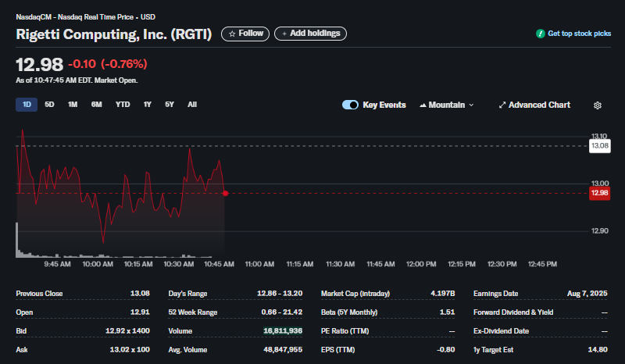Select the 6M time range
This screenshot has width=625, height=364.
click(x=96, y=105)
